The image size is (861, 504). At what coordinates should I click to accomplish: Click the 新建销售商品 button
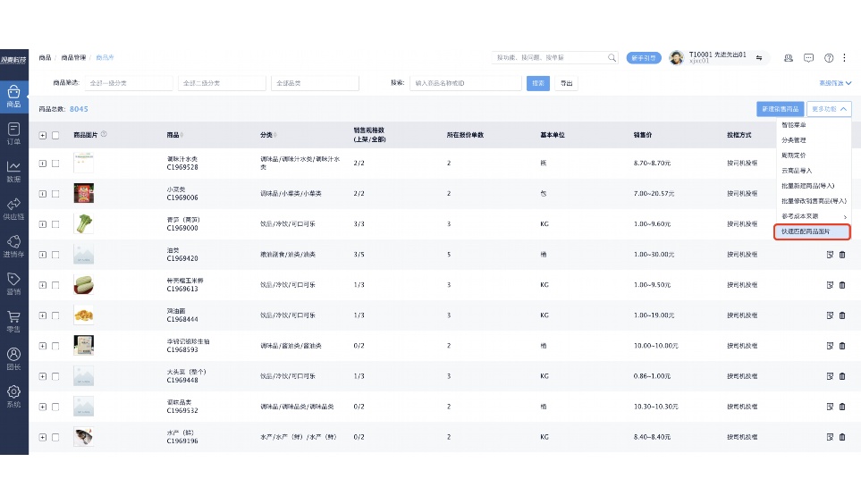[779, 109]
